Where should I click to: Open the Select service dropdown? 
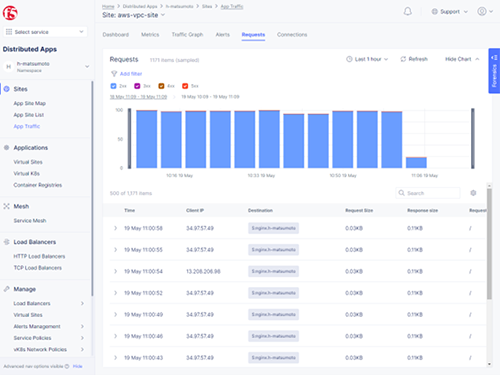click(45, 32)
